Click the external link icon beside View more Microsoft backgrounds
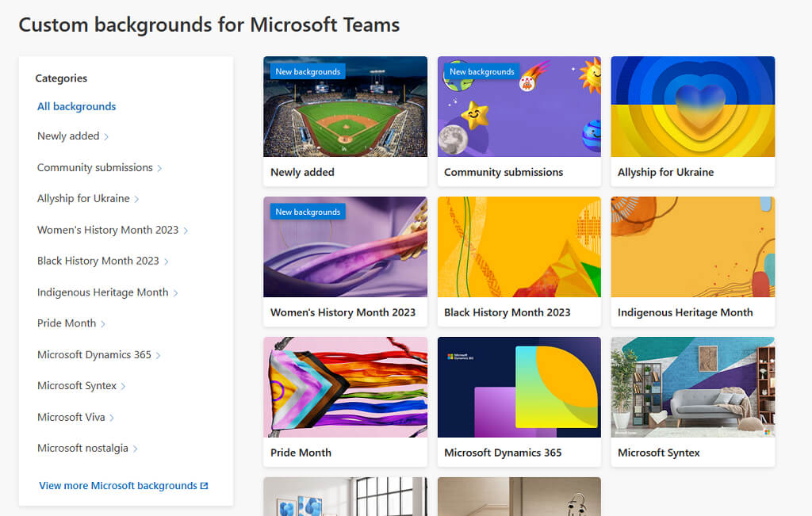Viewport: 812px width, 516px height. pyautogui.click(x=205, y=486)
